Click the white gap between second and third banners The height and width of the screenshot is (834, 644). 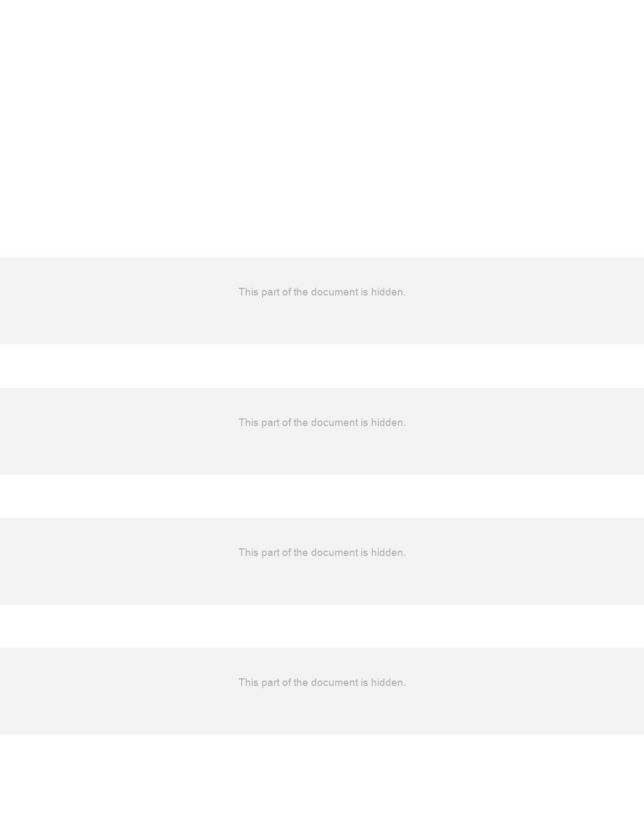pyautogui.click(x=322, y=496)
